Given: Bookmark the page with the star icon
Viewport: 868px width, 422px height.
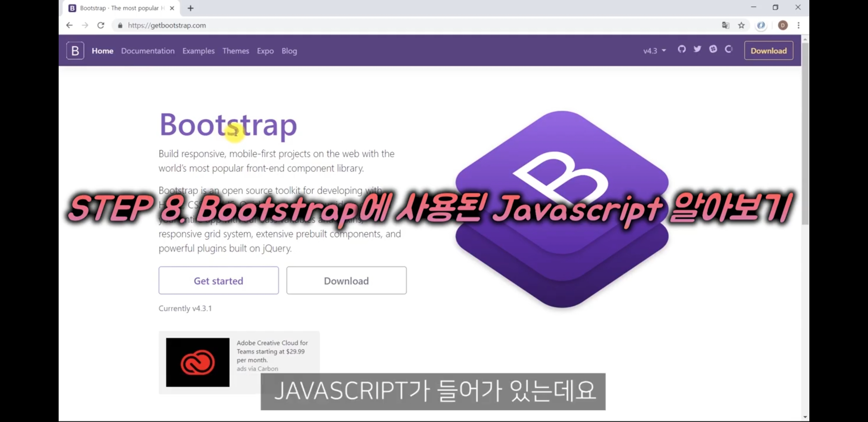Looking at the screenshot, I should pos(741,25).
